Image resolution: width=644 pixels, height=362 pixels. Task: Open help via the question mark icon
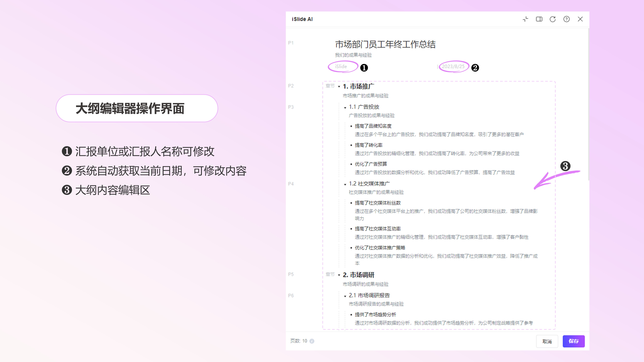[x=566, y=19]
